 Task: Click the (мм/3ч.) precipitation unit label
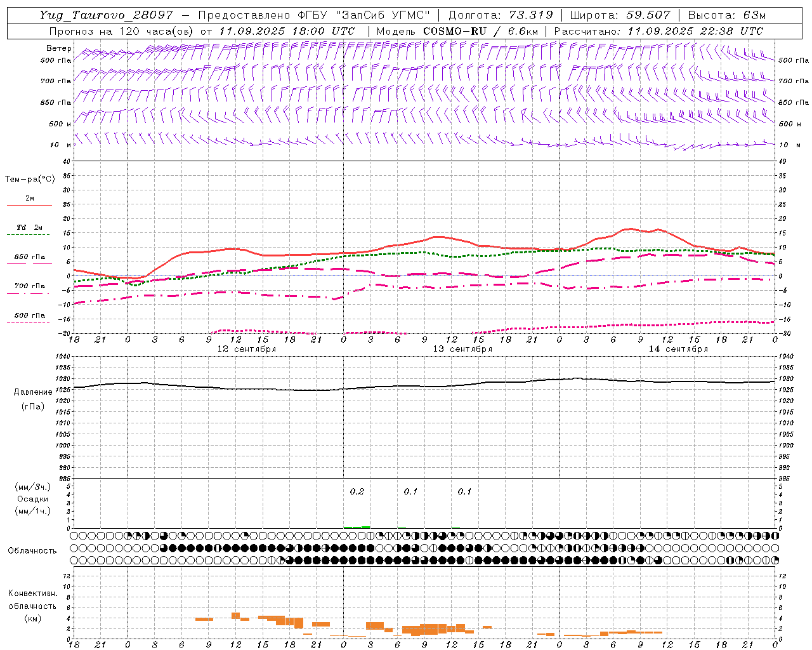point(32,487)
